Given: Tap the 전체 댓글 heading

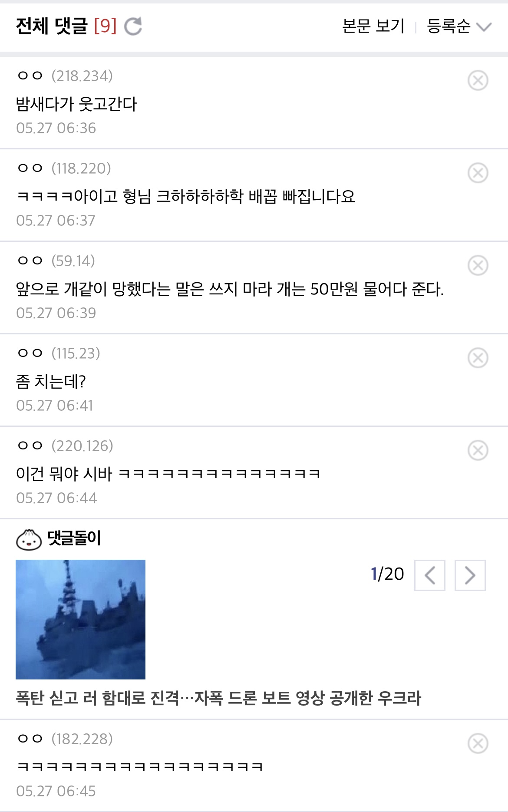Looking at the screenshot, I should pos(52,26).
